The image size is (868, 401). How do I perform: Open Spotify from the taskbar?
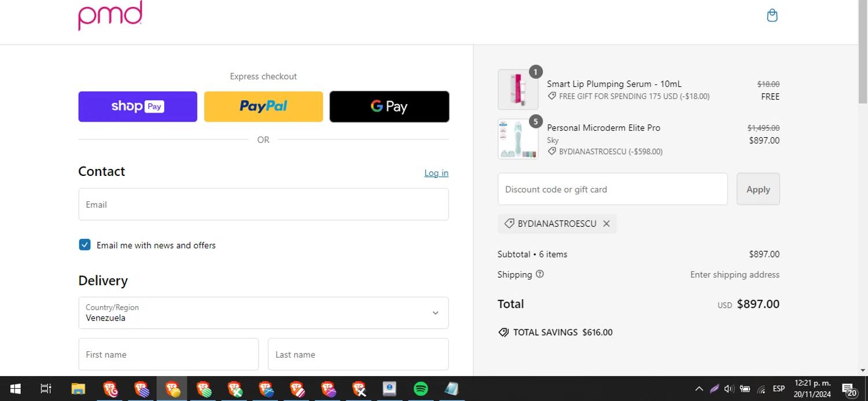(421, 389)
